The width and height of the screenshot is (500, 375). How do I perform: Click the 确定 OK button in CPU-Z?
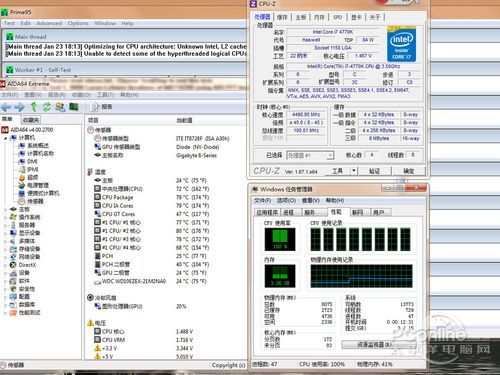[409, 171]
